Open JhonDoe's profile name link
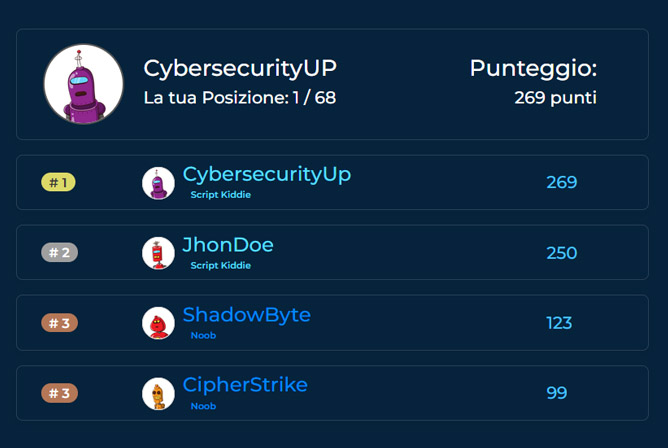 [228, 245]
